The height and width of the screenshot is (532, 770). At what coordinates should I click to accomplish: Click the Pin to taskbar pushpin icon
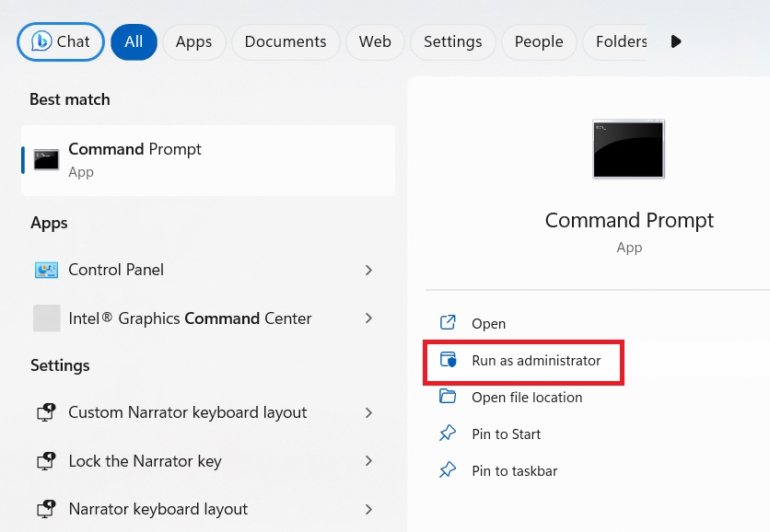[448, 470]
